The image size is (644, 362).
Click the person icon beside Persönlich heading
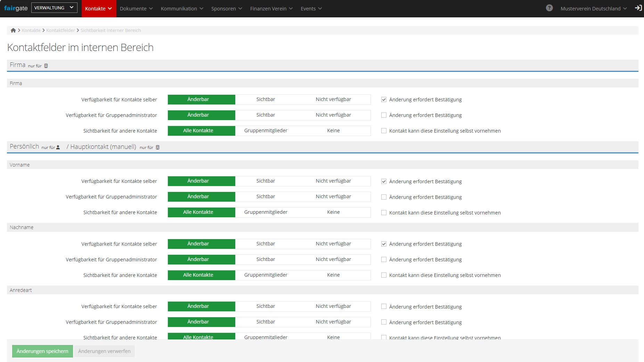[x=58, y=148]
